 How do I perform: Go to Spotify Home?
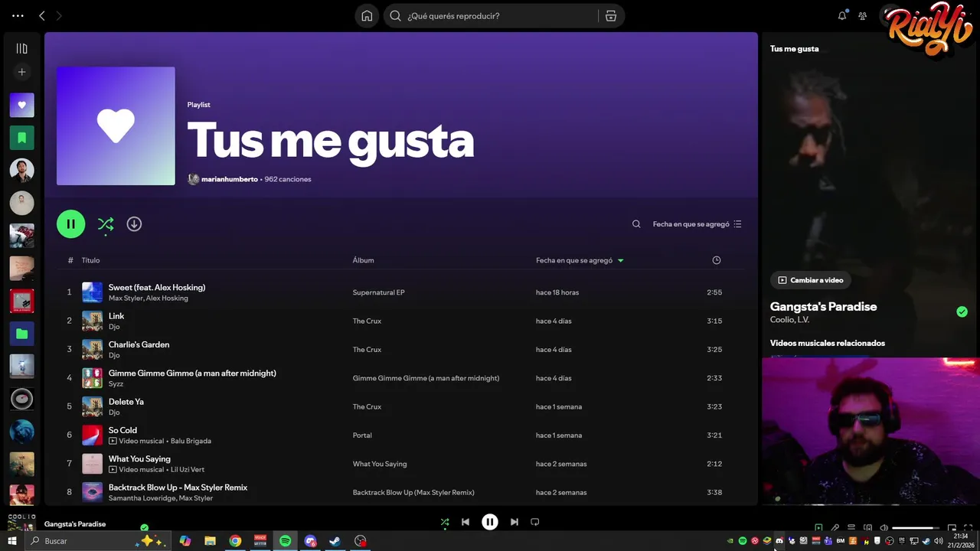pos(367,15)
